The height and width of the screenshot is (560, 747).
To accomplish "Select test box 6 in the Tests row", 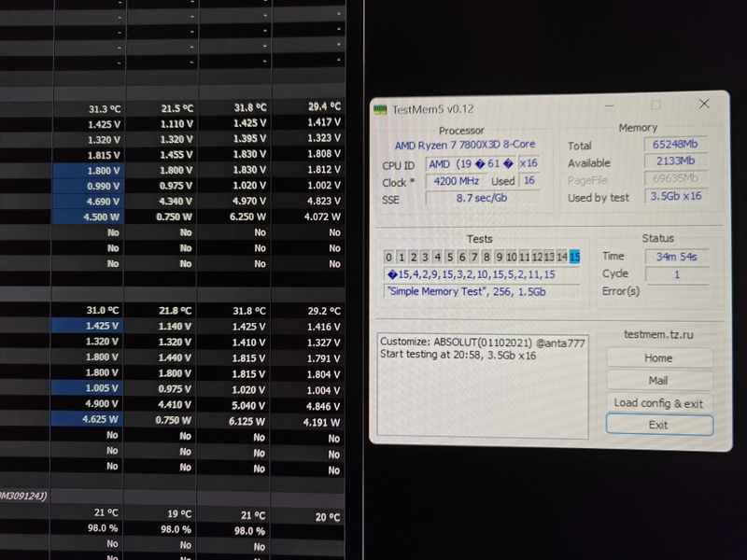I will click(461, 258).
